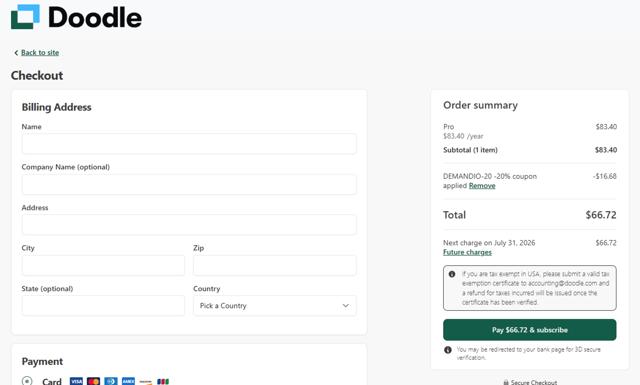Click the Subtotal (1 item) label
640x385 pixels.
470,150
